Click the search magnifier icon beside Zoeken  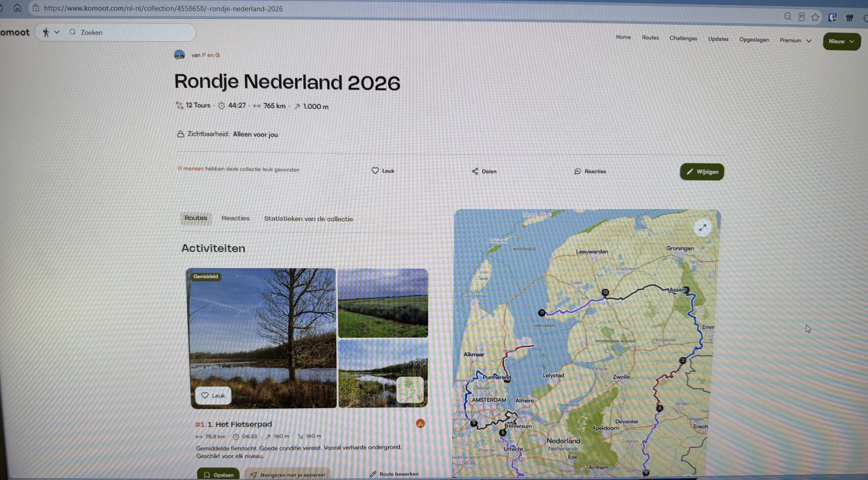coord(72,32)
